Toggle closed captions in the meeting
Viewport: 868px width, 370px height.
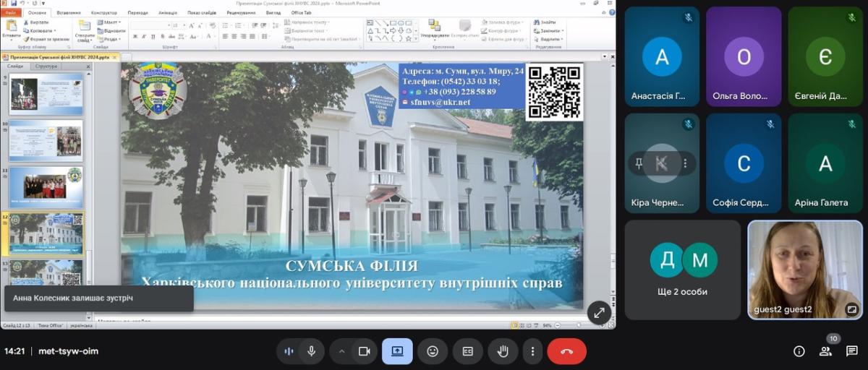pos(467,351)
